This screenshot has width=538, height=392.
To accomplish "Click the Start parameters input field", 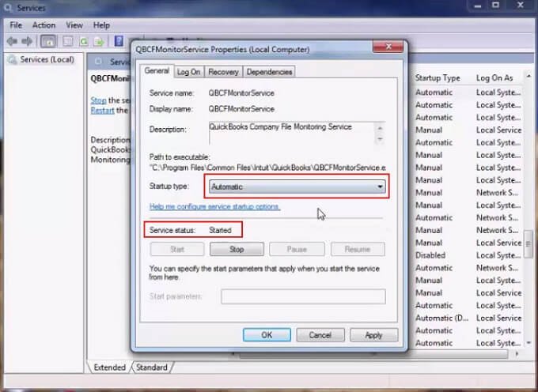I will pos(303,296).
